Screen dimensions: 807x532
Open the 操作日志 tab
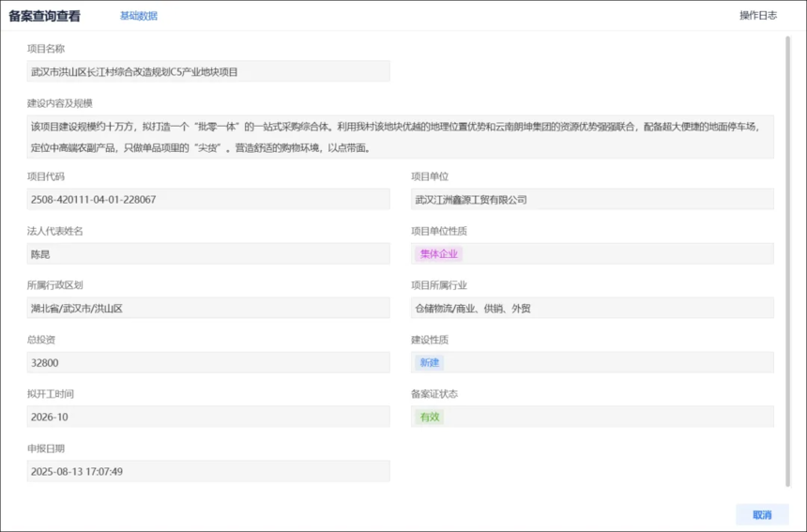pos(758,15)
